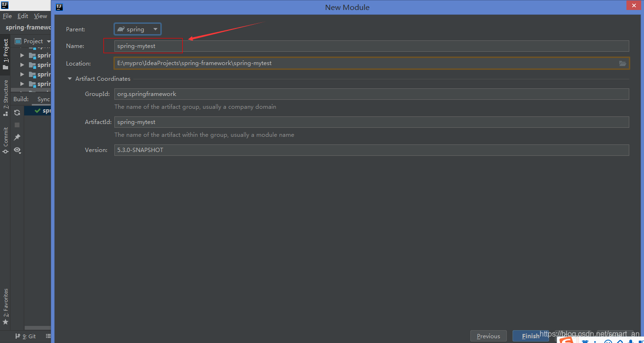Open the Parent module dropdown showing spring
644x343 pixels.
point(138,29)
